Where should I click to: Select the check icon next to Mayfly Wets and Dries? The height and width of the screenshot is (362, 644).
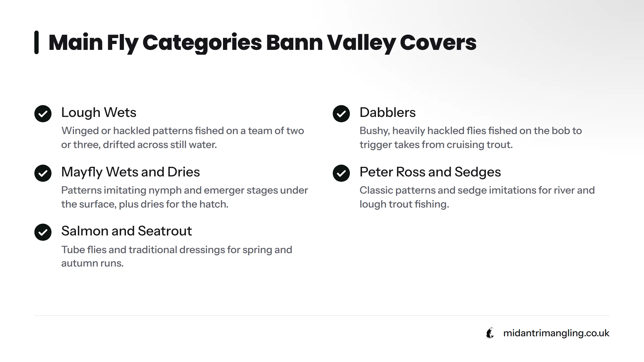point(43,173)
